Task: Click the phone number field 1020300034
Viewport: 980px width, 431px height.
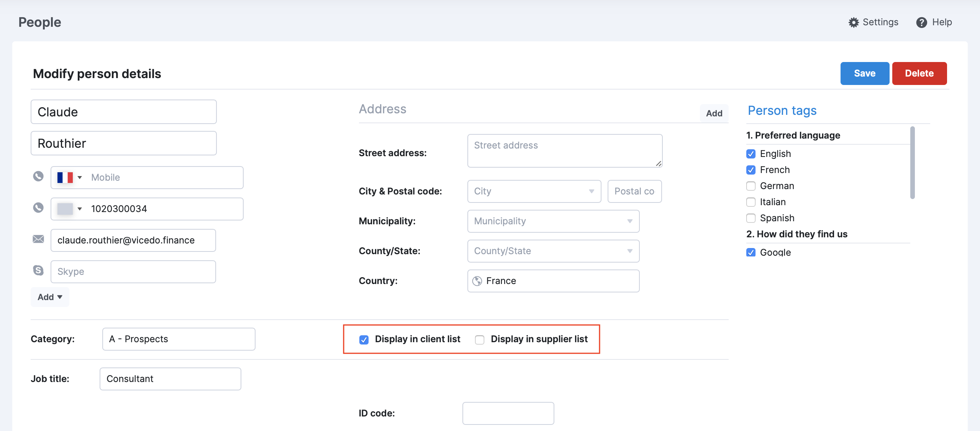Action: click(165, 209)
